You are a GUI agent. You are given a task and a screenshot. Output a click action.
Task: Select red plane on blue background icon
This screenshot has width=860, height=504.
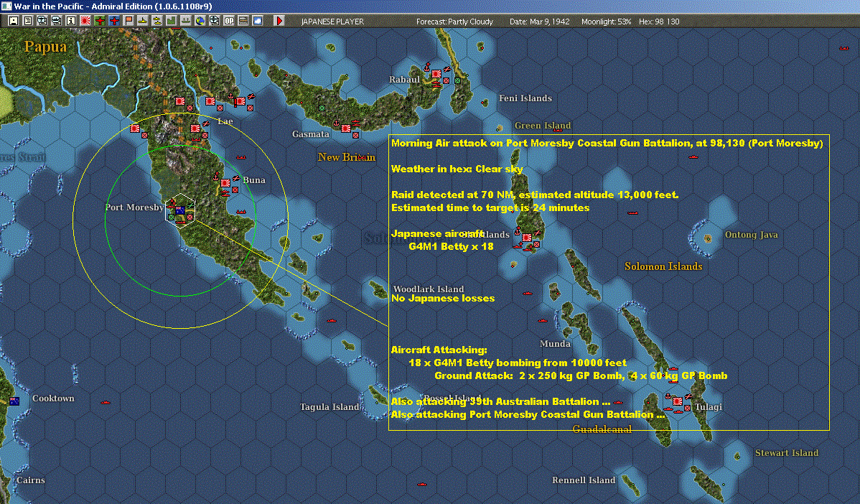(113, 21)
